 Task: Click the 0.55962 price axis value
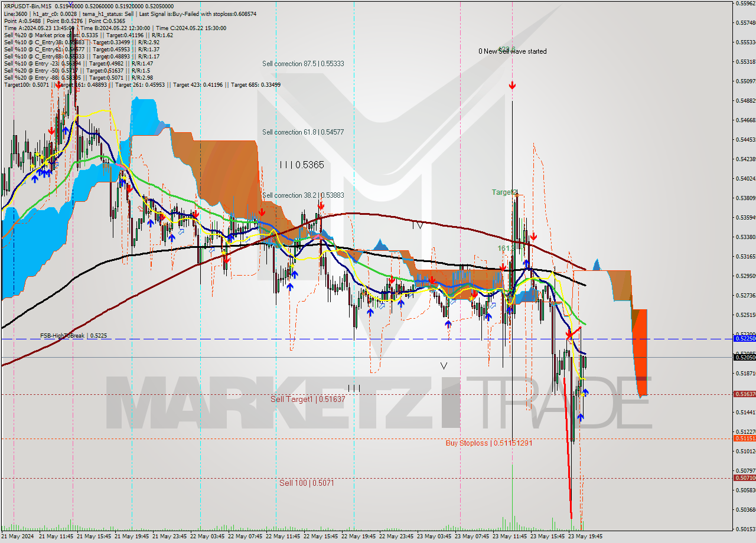[745, 3]
